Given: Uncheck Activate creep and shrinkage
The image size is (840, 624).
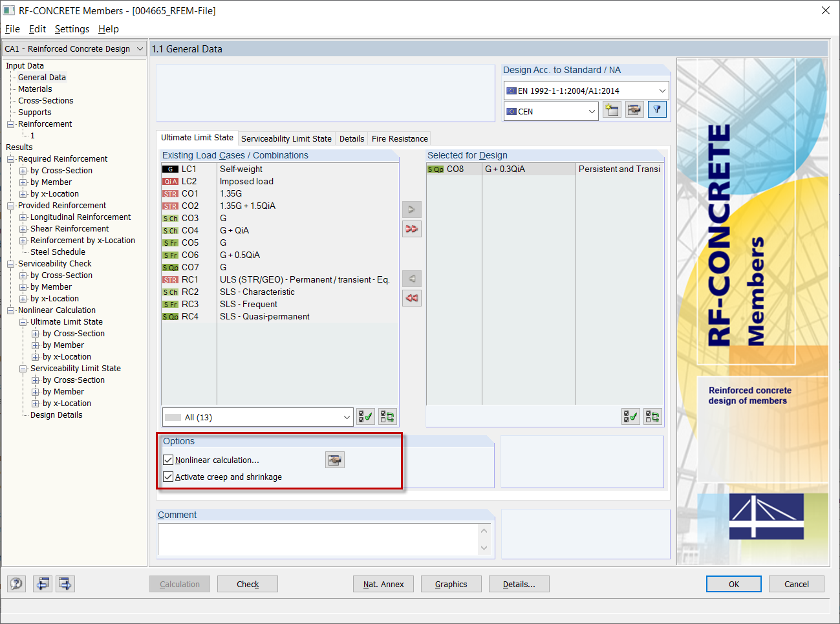Looking at the screenshot, I should 169,478.
